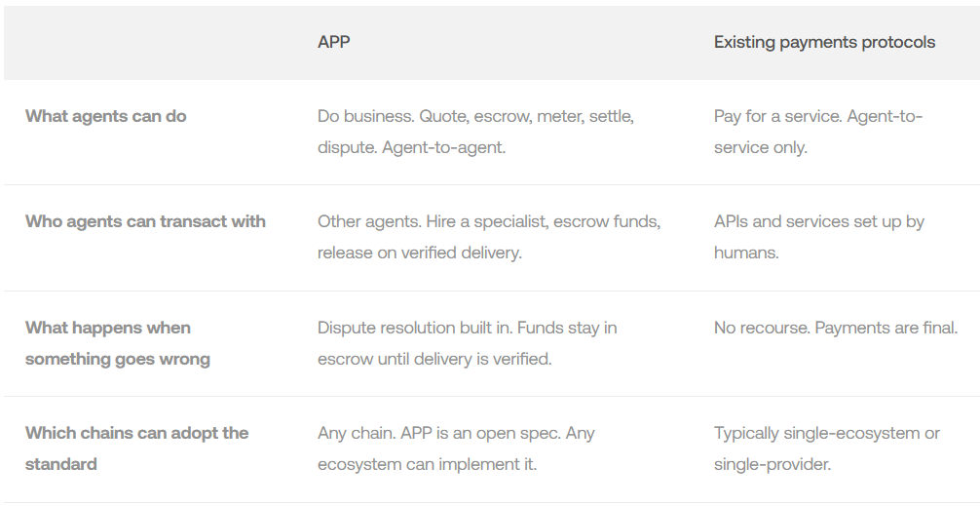Click the text release on verified delivery
Screen dimensions: 980x506
pyautogui.click(x=420, y=253)
